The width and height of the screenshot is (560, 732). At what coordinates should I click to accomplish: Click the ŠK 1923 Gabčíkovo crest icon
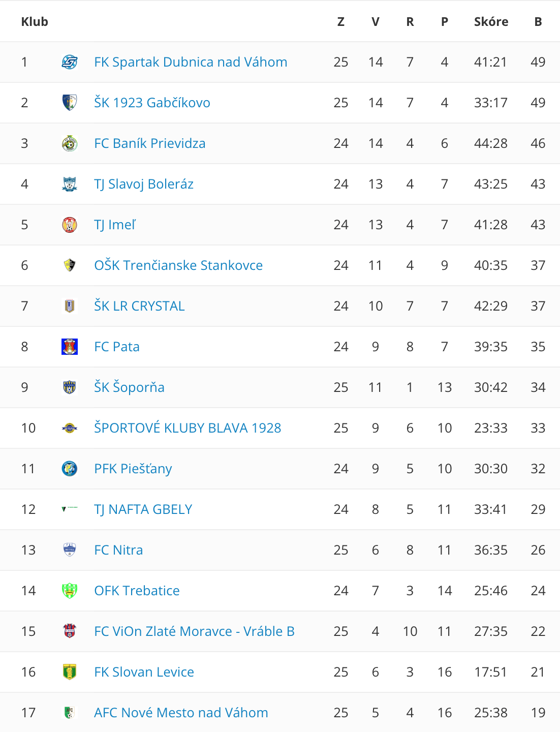[x=70, y=103]
